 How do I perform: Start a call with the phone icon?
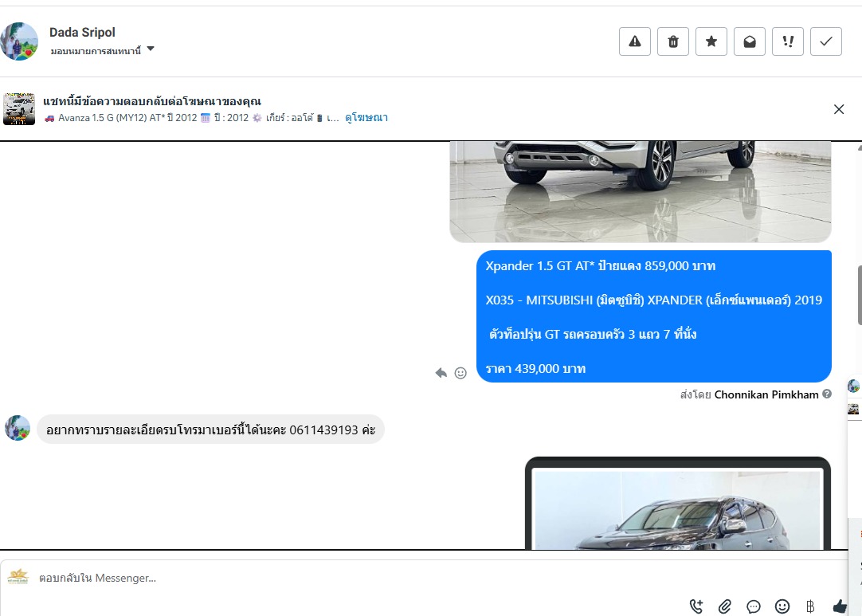coord(696,606)
